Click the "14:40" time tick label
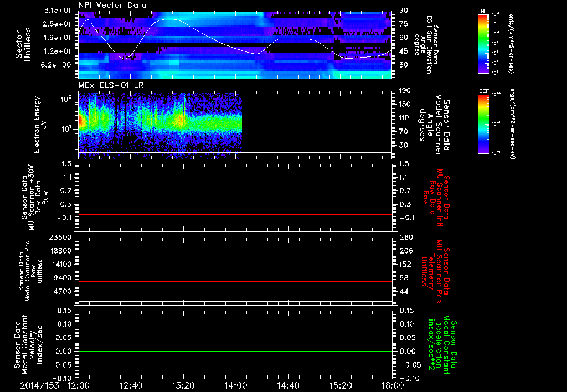 point(288,385)
